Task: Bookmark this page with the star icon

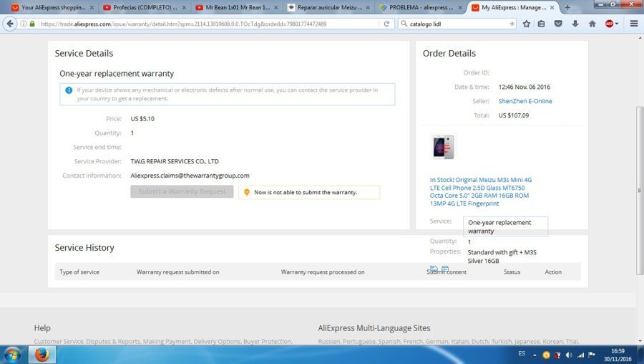Action: (527, 24)
